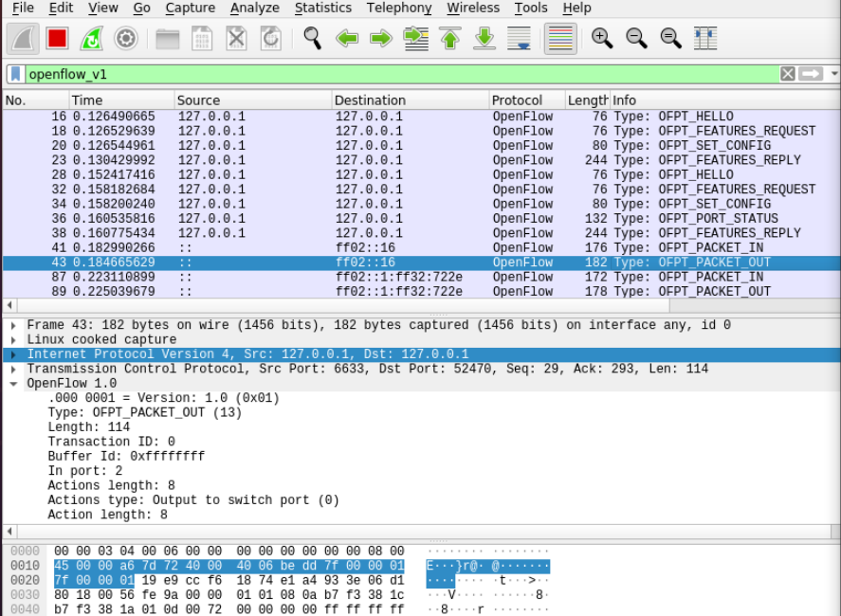Stop the running capture with red square
The width and height of the screenshot is (841, 616).
57,39
